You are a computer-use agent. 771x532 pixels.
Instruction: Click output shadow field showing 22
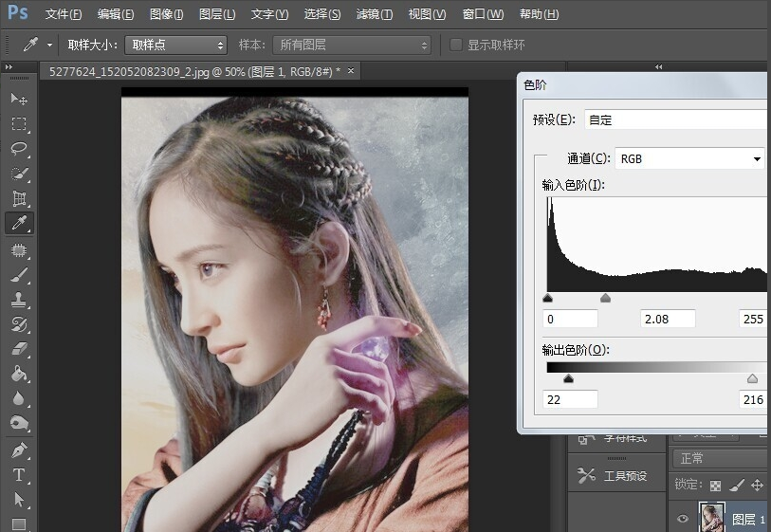(570, 399)
